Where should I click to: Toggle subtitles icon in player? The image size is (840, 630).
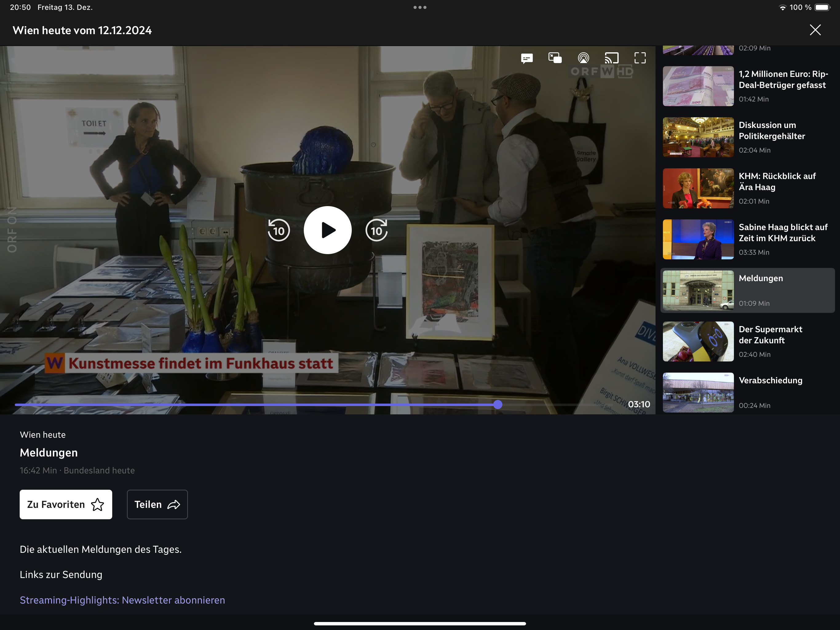pyautogui.click(x=527, y=58)
